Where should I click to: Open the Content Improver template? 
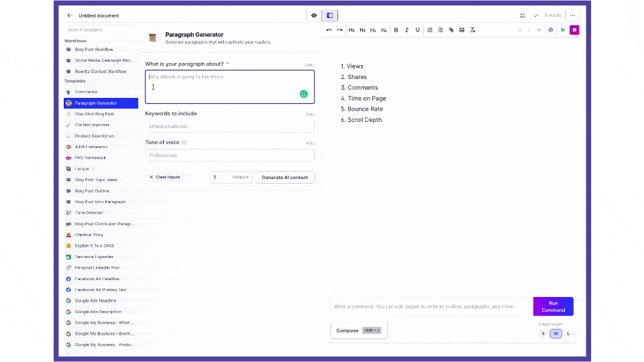(x=92, y=125)
